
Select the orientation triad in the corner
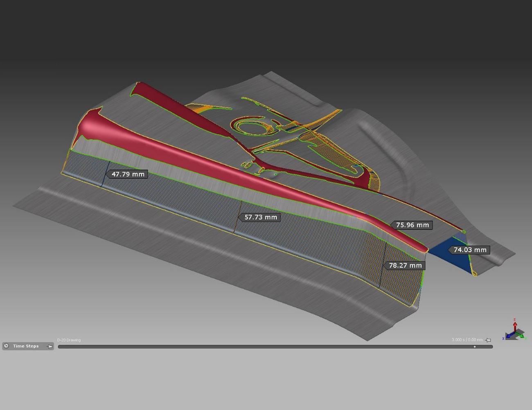(515, 332)
